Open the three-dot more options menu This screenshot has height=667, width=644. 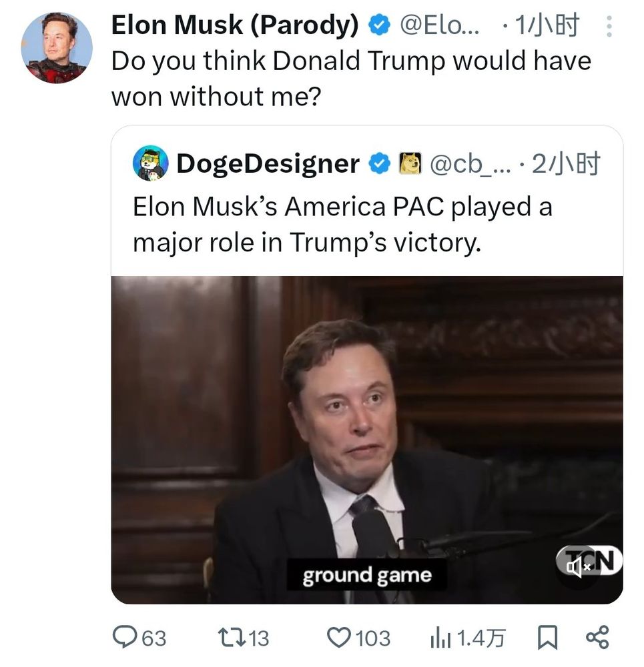(x=608, y=27)
